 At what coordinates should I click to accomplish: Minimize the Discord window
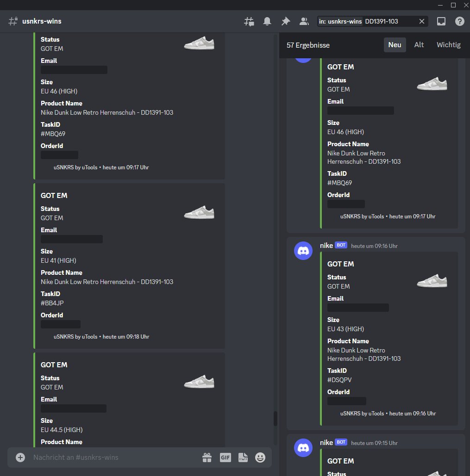coord(440,5)
